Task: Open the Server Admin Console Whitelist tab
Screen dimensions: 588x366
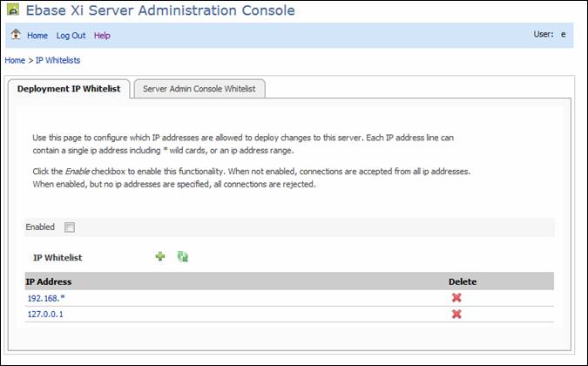Action: (x=199, y=89)
